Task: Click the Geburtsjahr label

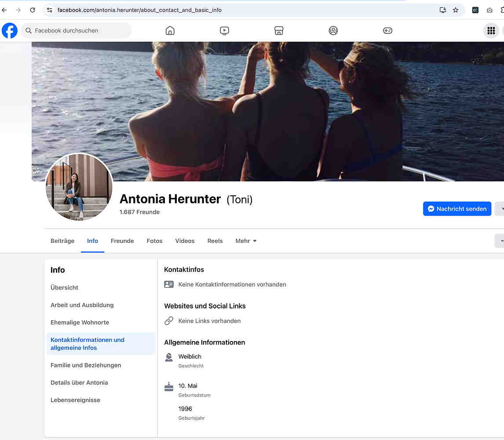Action: coord(192,418)
